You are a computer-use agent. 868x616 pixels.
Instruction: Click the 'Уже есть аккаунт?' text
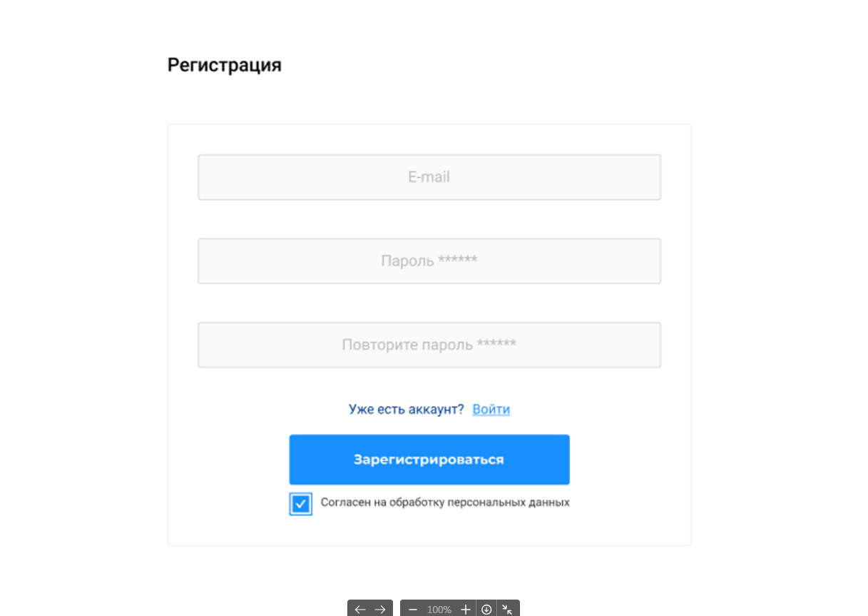(x=406, y=409)
